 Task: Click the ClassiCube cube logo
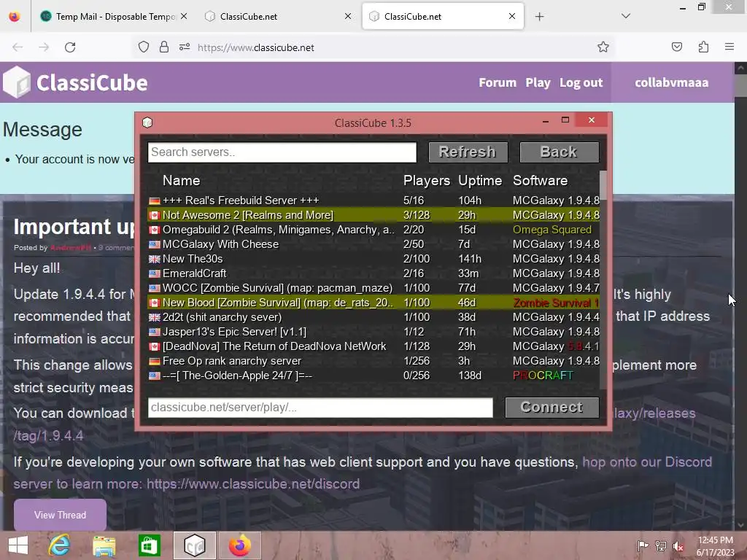[x=17, y=82]
